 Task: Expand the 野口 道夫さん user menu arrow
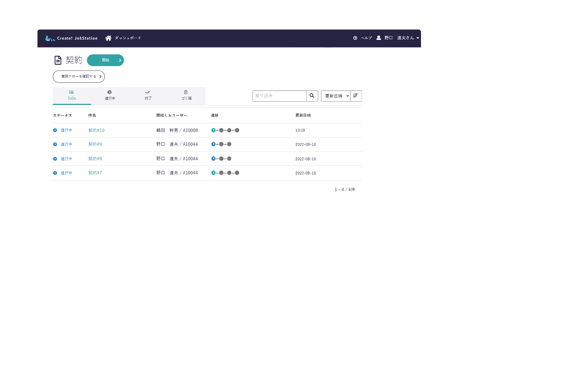pyautogui.click(x=418, y=38)
